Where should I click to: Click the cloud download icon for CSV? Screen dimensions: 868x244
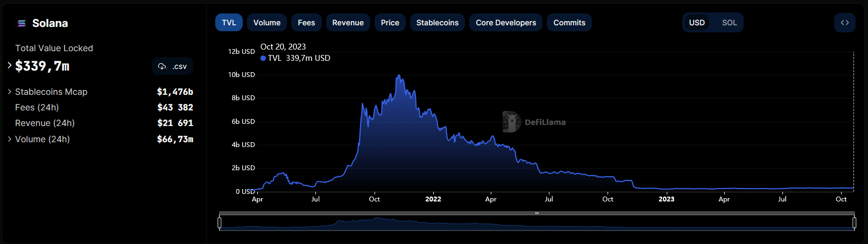point(162,66)
